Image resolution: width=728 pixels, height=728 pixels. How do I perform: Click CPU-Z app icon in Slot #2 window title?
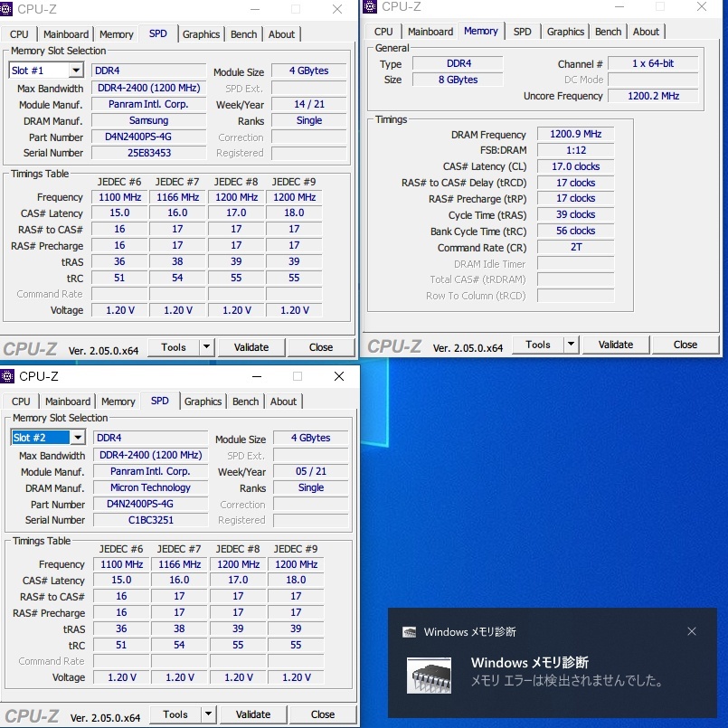[7, 376]
